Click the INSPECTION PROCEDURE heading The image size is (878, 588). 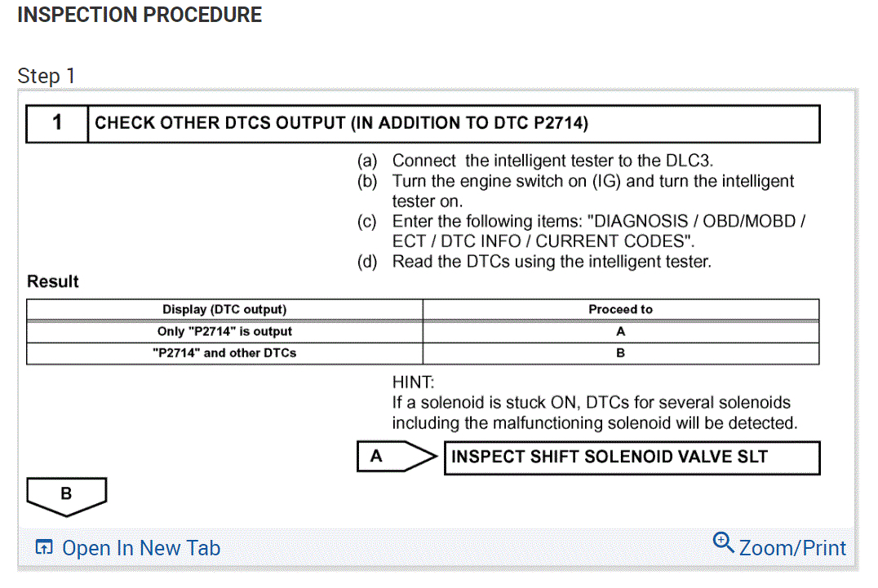(140, 15)
